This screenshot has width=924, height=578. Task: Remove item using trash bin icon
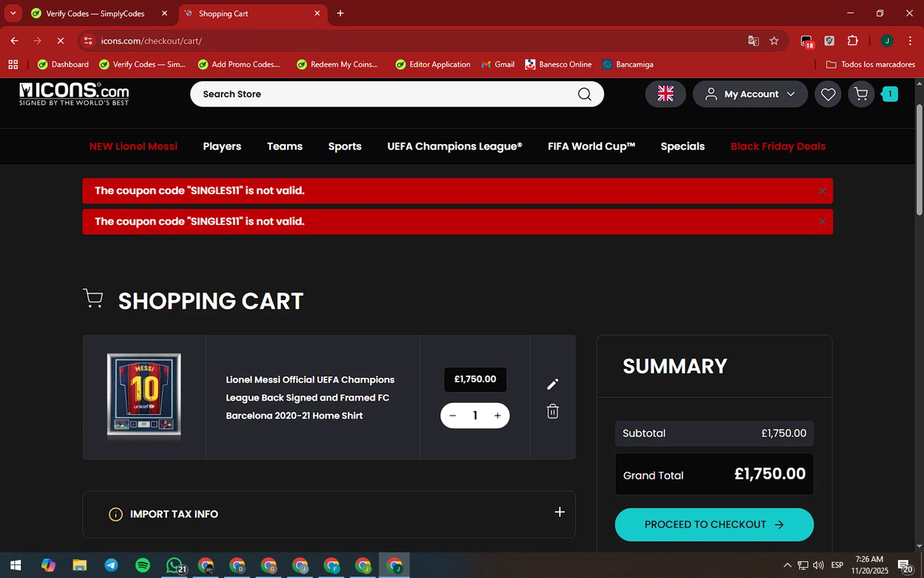(x=553, y=412)
